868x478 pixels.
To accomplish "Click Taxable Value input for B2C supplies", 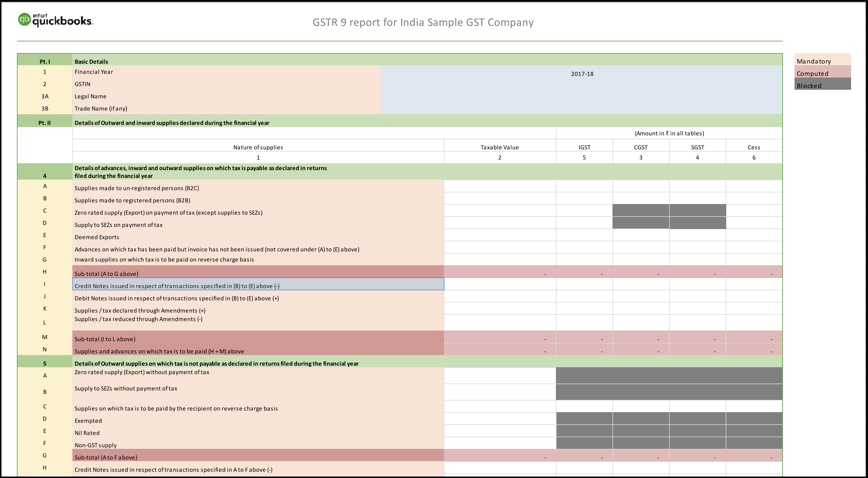I will pos(500,186).
